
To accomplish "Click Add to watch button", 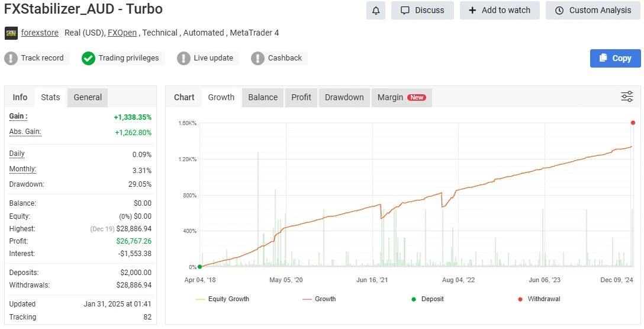I will (x=500, y=10).
